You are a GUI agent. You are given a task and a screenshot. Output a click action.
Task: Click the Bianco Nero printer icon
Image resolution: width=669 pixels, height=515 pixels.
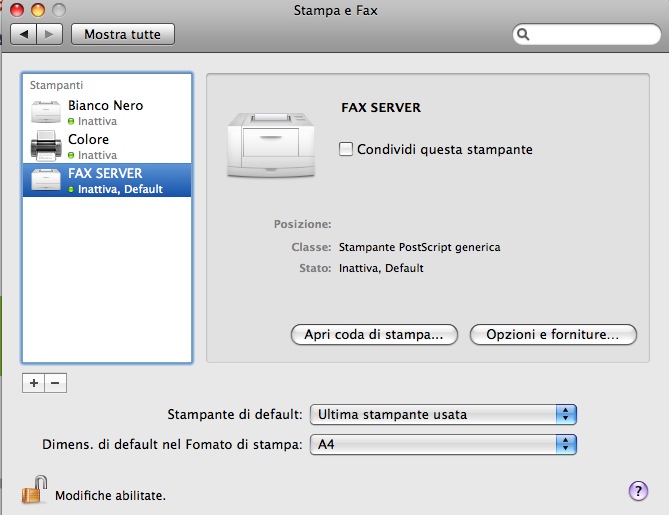[46, 112]
